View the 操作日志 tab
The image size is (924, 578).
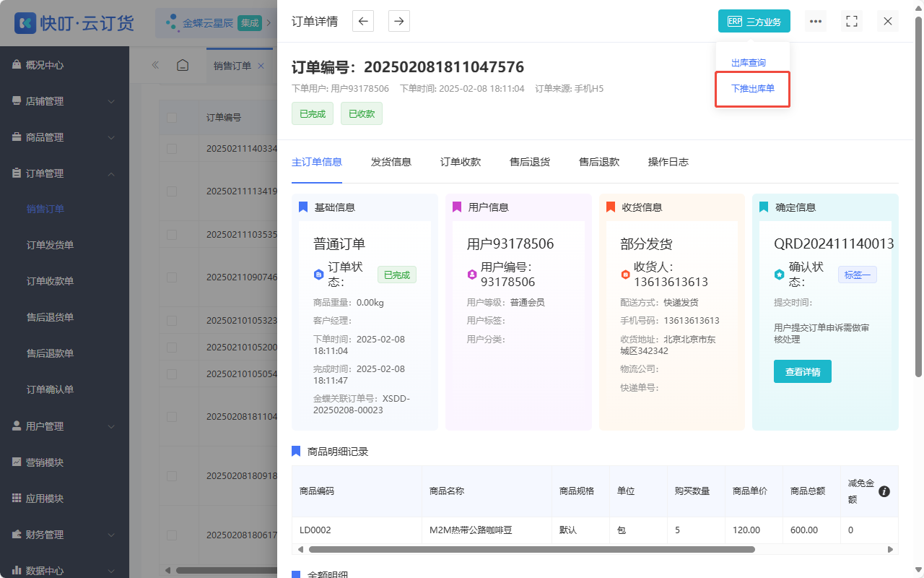pyautogui.click(x=668, y=162)
